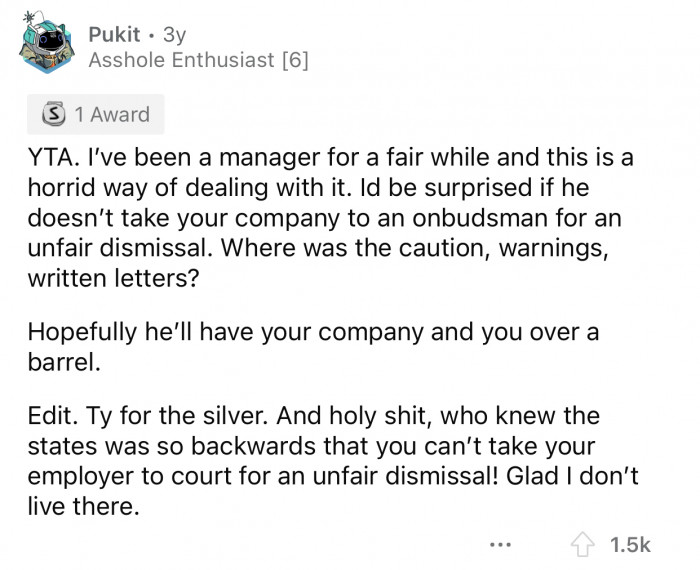Upvote the comment with the arrow icon

(x=583, y=544)
